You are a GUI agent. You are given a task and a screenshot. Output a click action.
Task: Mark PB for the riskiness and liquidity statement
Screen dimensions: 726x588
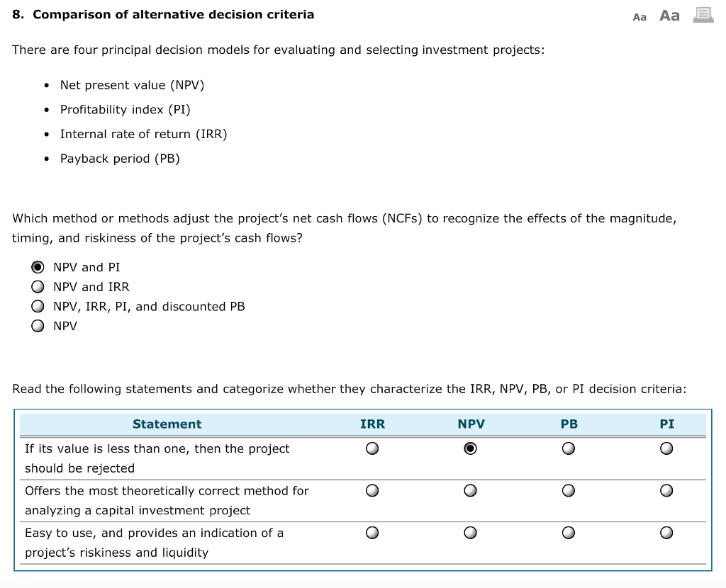[568, 532]
